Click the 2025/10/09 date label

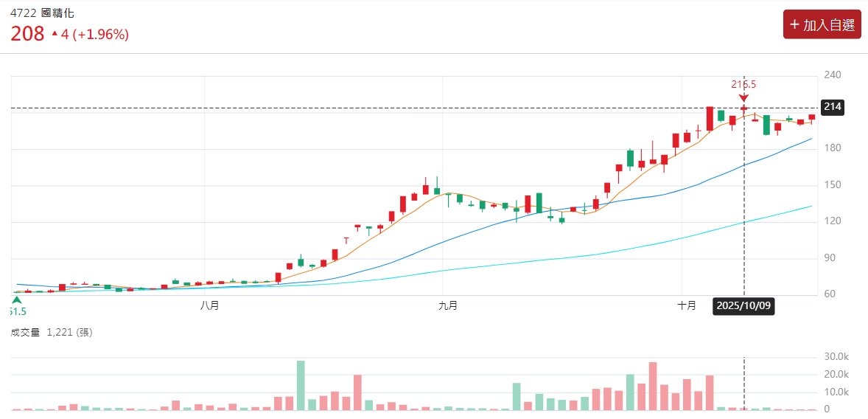(x=743, y=305)
